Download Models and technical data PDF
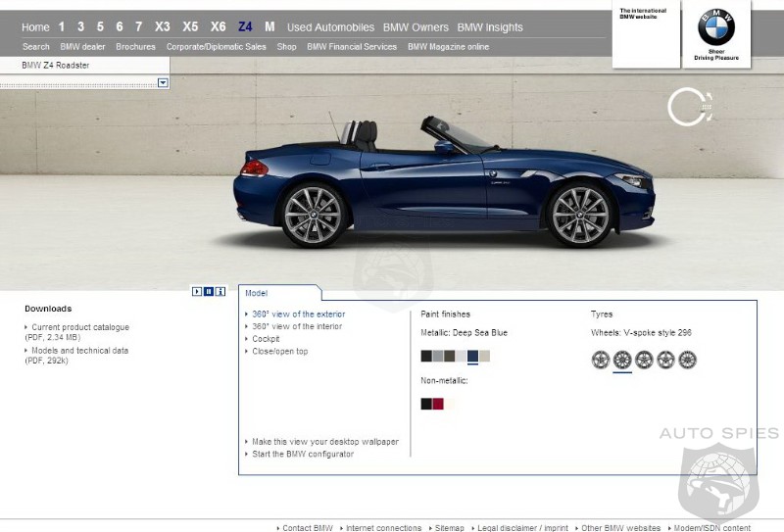Viewport: 784px width, 532px height. 76,356
